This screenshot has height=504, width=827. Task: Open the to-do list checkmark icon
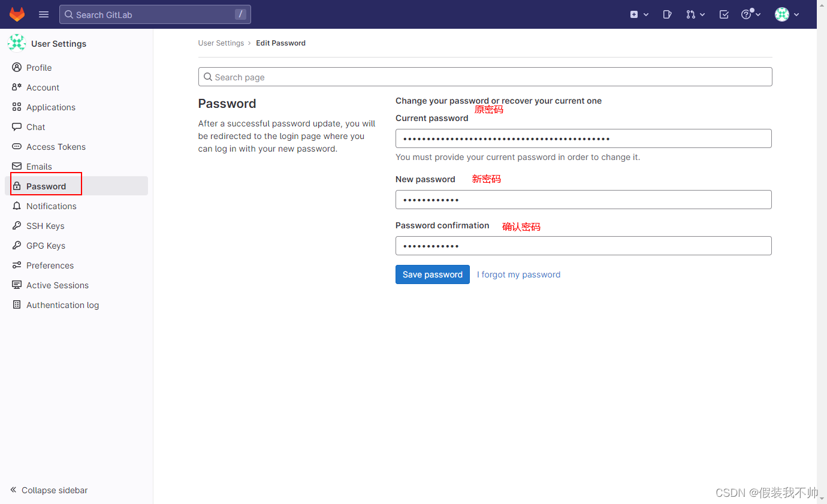click(724, 14)
